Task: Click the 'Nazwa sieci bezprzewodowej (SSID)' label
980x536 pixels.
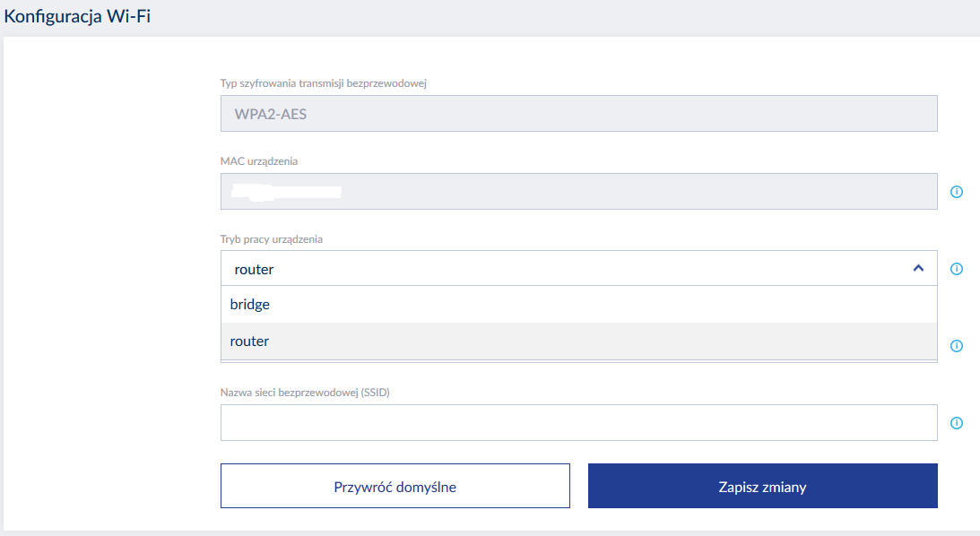Action: tap(305, 393)
